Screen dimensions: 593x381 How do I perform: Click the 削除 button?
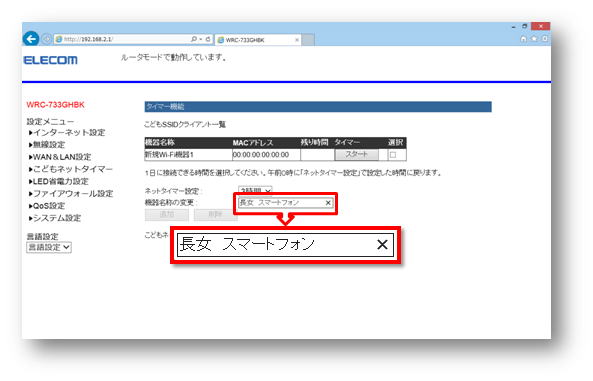pyautogui.click(x=215, y=215)
